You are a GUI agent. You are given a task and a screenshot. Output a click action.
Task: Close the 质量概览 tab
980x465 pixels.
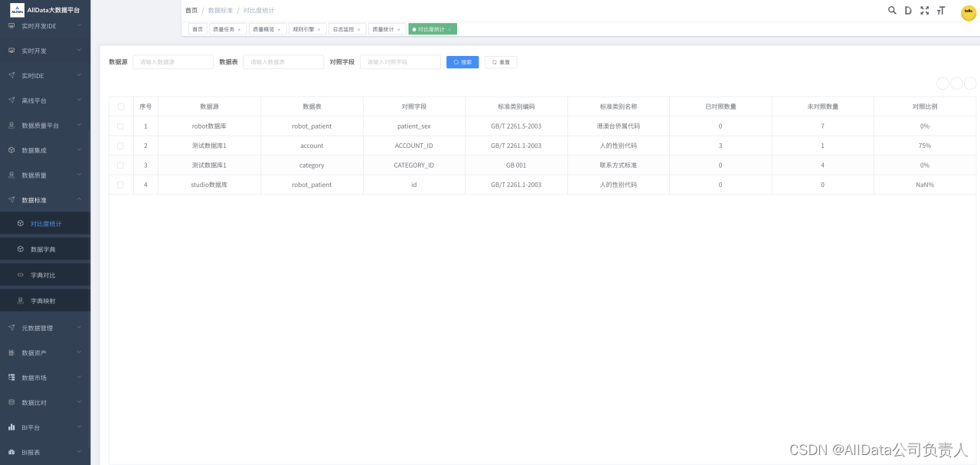point(279,29)
